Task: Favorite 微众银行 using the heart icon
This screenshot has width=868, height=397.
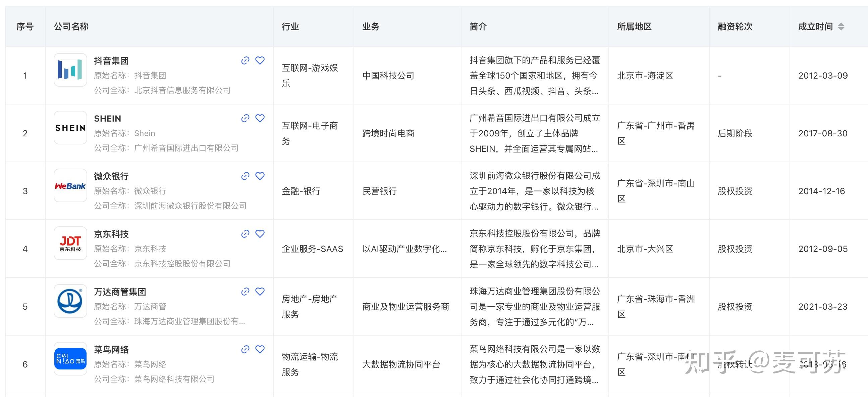Action: click(x=260, y=176)
